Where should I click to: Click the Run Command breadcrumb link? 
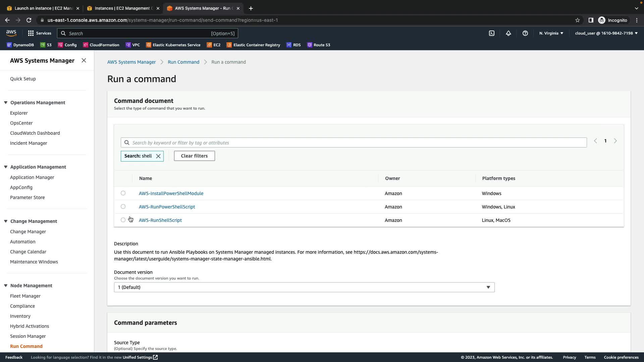click(183, 62)
